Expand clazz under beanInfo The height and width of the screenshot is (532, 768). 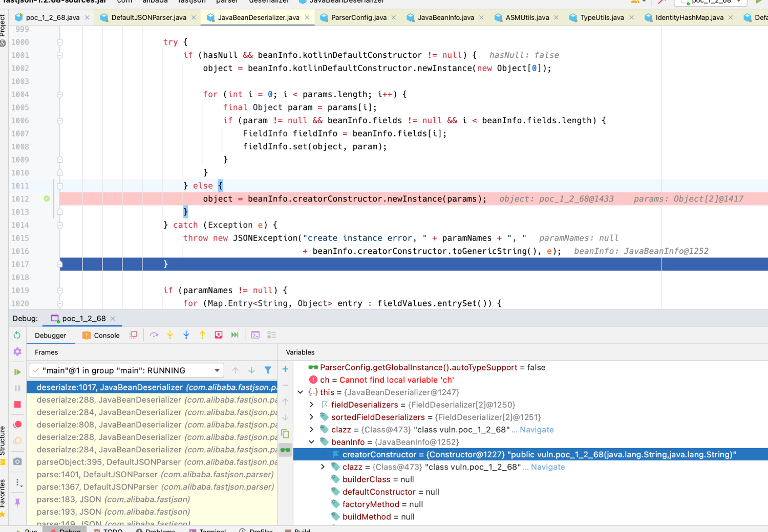[x=323, y=467]
